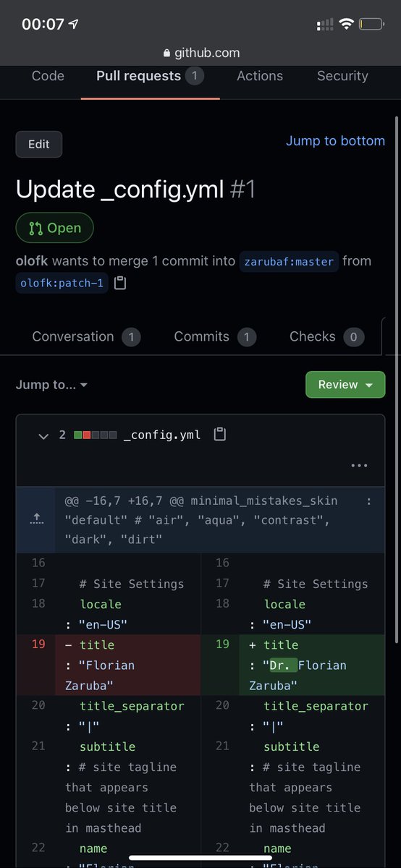Open the Review dropdown button
Viewport: 401px width, 868px height.
click(x=345, y=385)
